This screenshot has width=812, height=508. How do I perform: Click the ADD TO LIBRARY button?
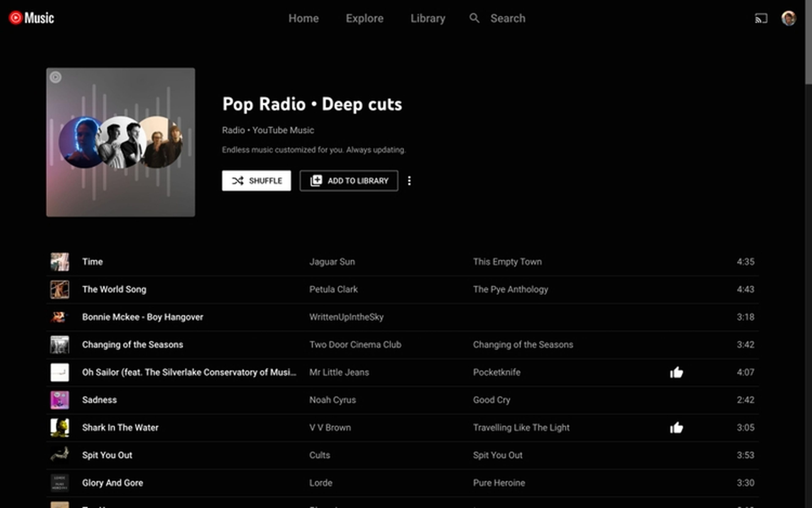(x=349, y=180)
